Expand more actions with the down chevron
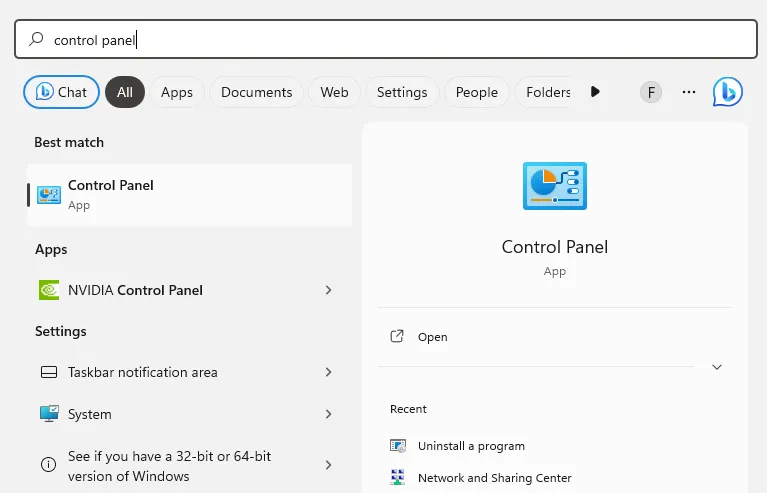 click(x=717, y=367)
